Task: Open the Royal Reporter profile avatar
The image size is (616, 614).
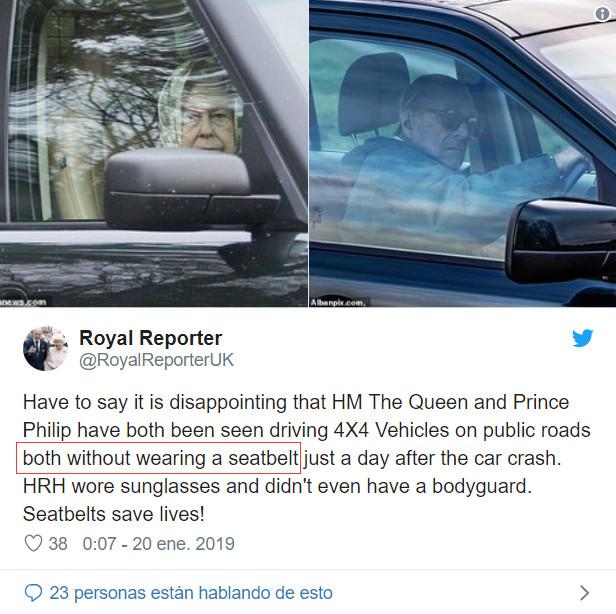Action: click(46, 348)
